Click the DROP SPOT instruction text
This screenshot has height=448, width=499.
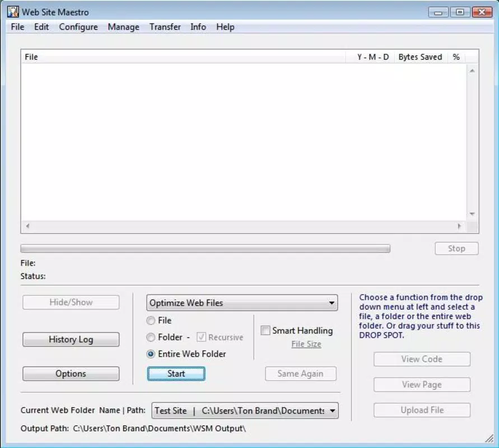pyautogui.click(x=421, y=316)
